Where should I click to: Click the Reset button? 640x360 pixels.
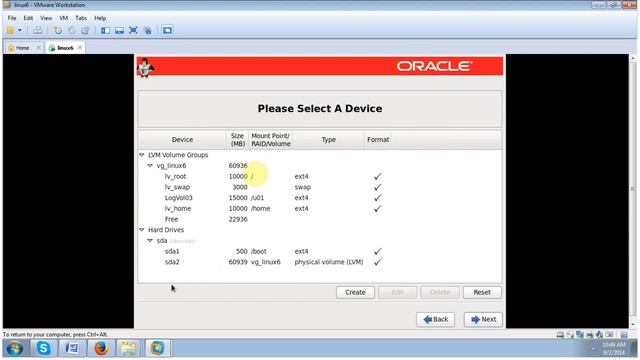[x=482, y=292]
